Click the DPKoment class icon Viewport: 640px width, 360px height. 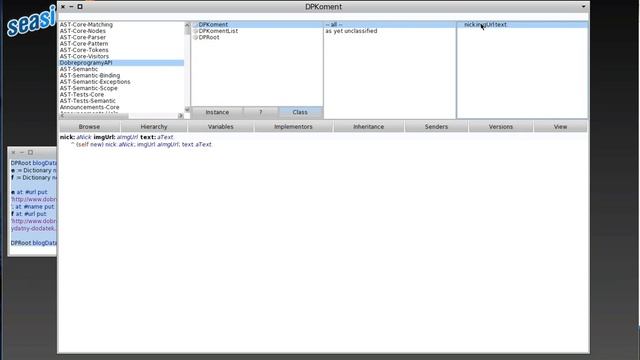(196, 24)
